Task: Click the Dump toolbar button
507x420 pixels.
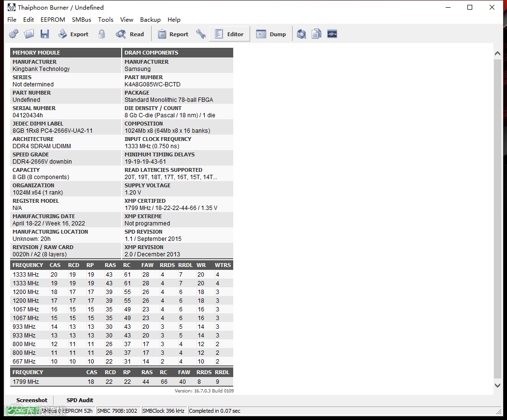Action: pos(271,34)
